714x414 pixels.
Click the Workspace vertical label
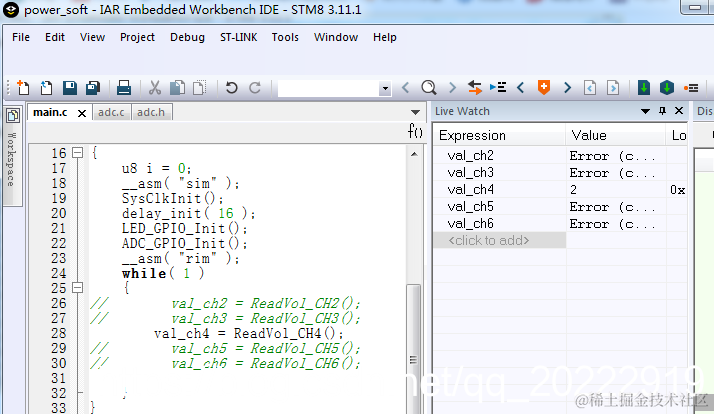point(11,159)
